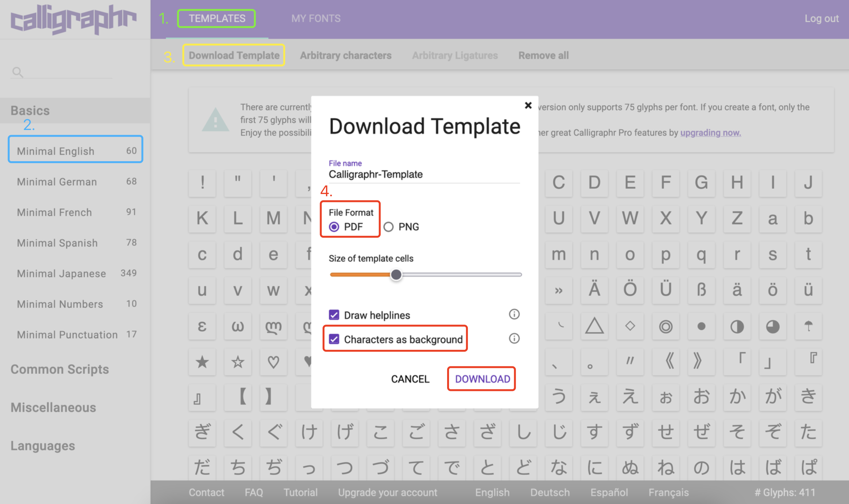This screenshot has height=504, width=849.
Task: Click the » guillemet glyph tile
Action: 559,290
